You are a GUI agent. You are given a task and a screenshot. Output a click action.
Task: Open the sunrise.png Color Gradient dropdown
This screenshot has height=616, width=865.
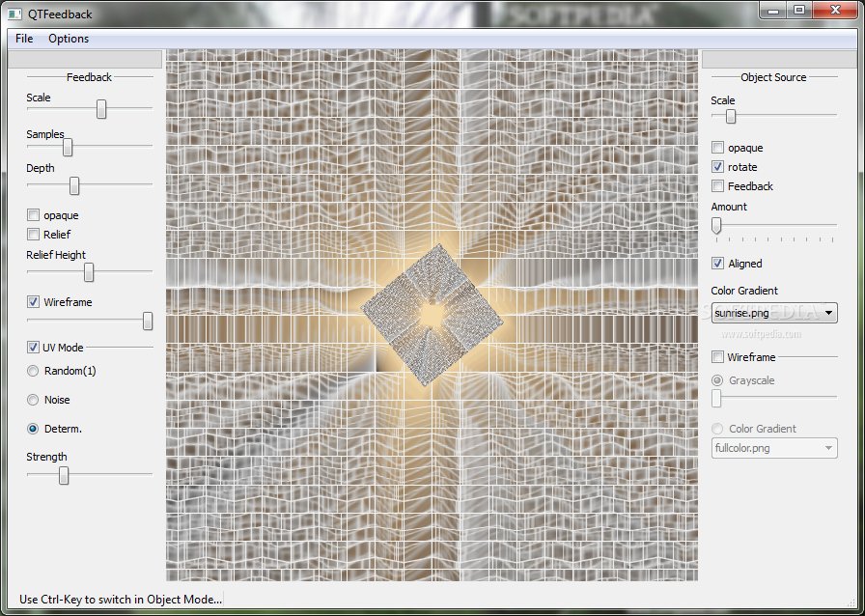tap(774, 313)
